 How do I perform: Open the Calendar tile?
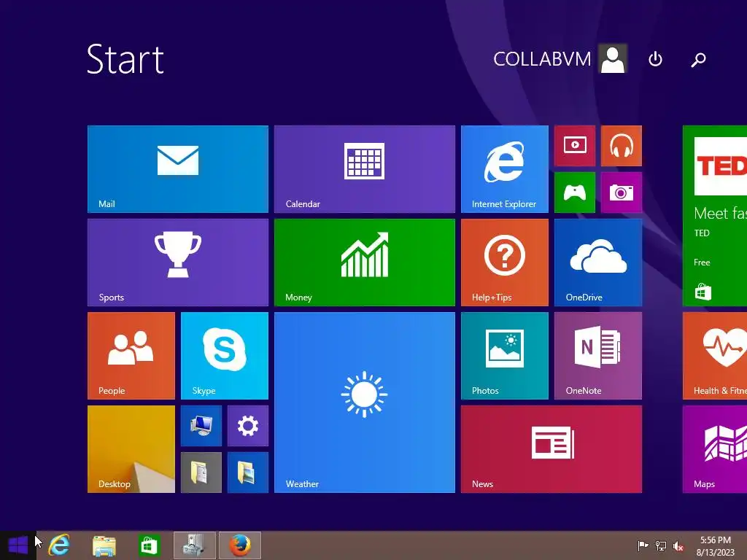[365, 169]
